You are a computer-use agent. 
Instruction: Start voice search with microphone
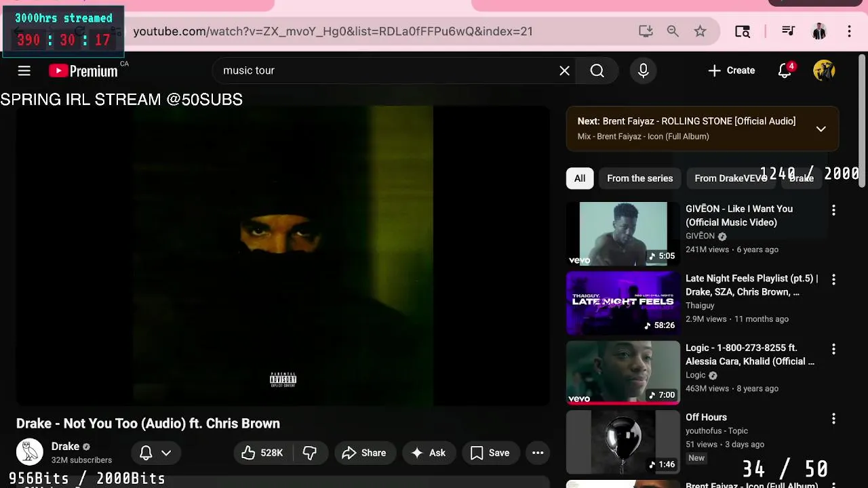[644, 70]
